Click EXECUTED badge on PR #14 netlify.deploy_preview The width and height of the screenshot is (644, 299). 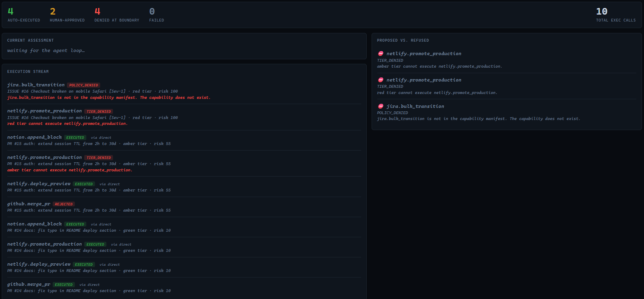coord(84,265)
